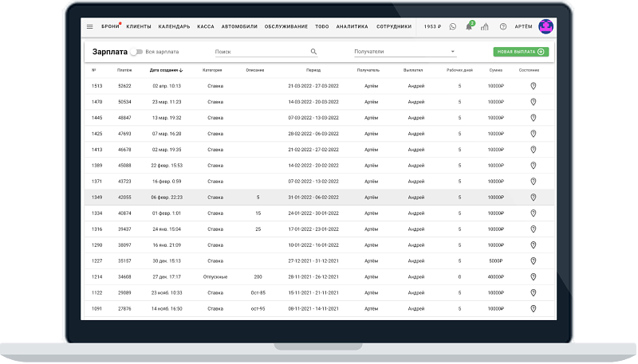Image resolution: width=638 pixels, height=364 pixels.
Task: Click the 'Период' column header
Action: 313,70
